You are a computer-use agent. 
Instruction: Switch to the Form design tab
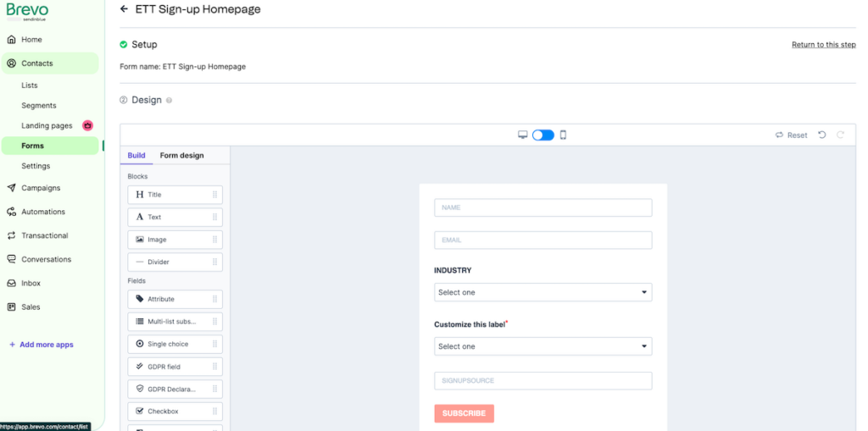[181, 156]
